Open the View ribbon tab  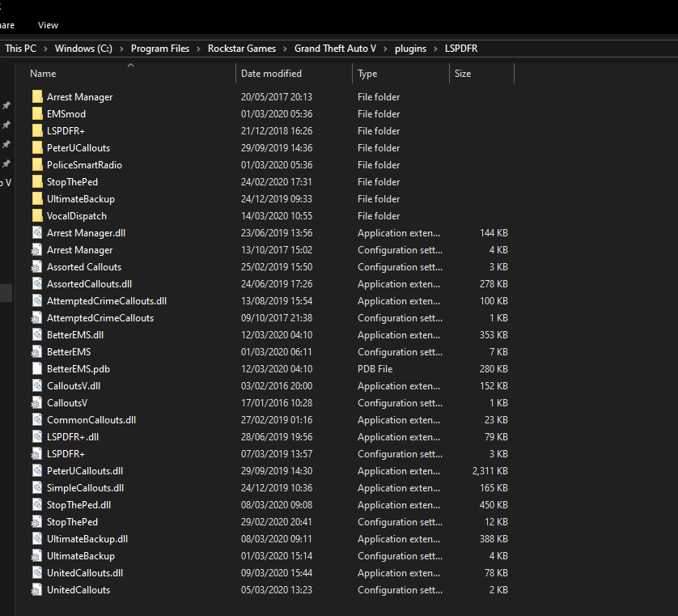pyautogui.click(x=48, y=25)
